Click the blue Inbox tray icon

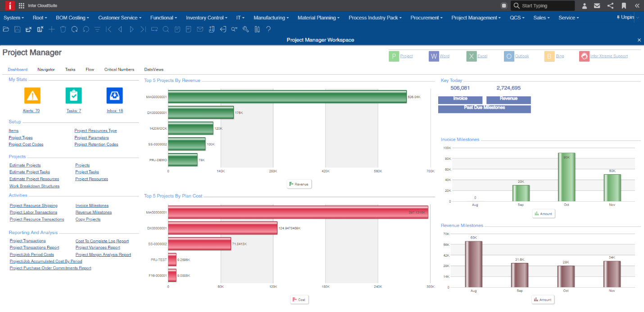[x=114, y=95]
